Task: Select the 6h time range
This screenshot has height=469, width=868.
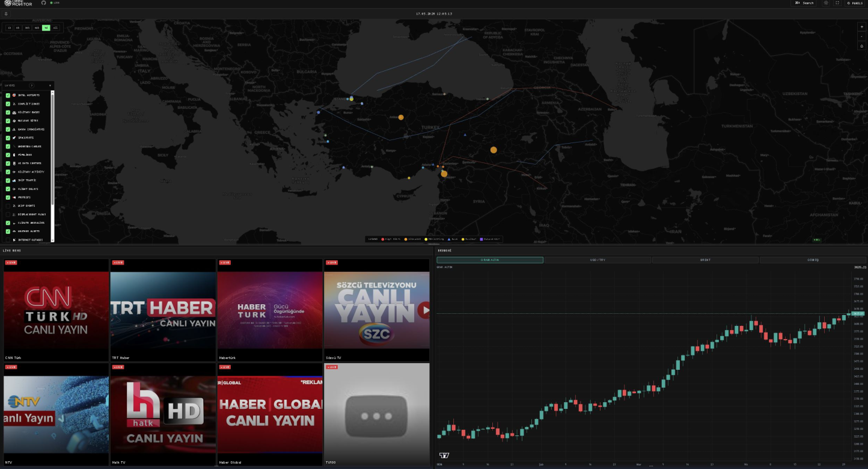Action: click(18, 28)
